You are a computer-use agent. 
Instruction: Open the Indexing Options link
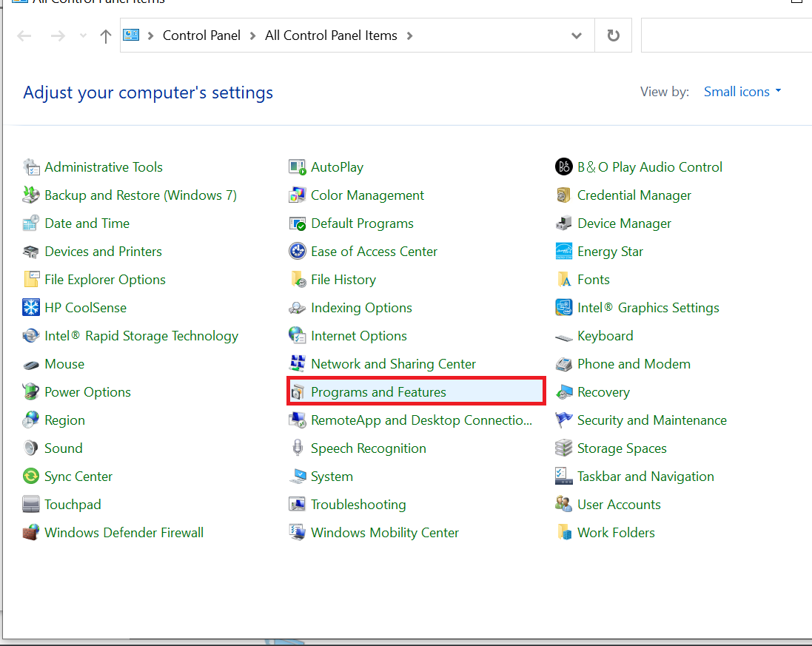(x=361, y=308)
